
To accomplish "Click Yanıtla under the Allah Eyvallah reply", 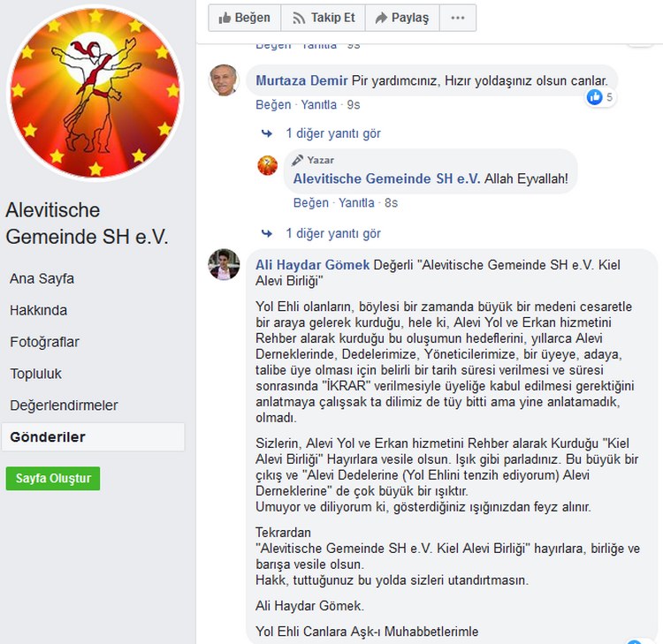I will pos(356,203).
